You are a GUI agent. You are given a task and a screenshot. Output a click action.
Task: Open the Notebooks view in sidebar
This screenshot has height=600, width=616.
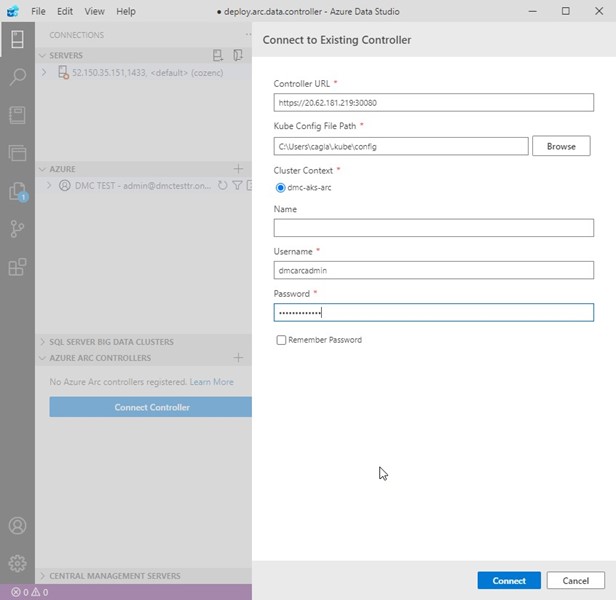17,115
